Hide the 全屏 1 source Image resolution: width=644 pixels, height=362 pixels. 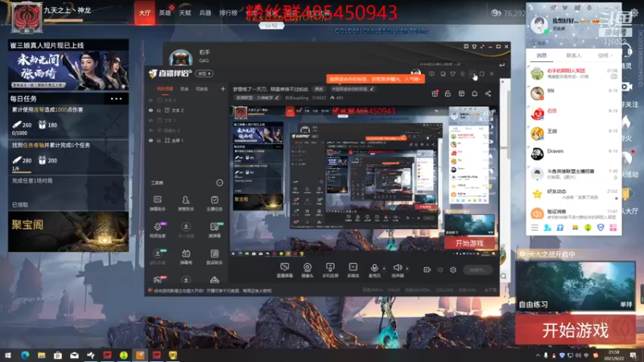pos(151,140)
